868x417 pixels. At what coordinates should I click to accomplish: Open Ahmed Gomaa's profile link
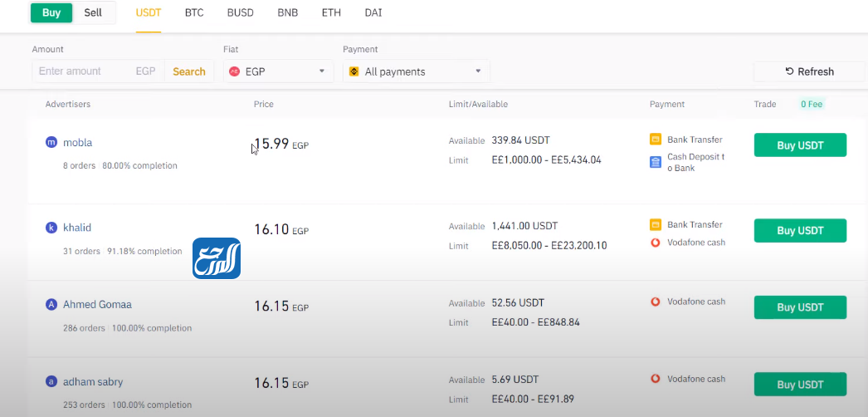97,305
